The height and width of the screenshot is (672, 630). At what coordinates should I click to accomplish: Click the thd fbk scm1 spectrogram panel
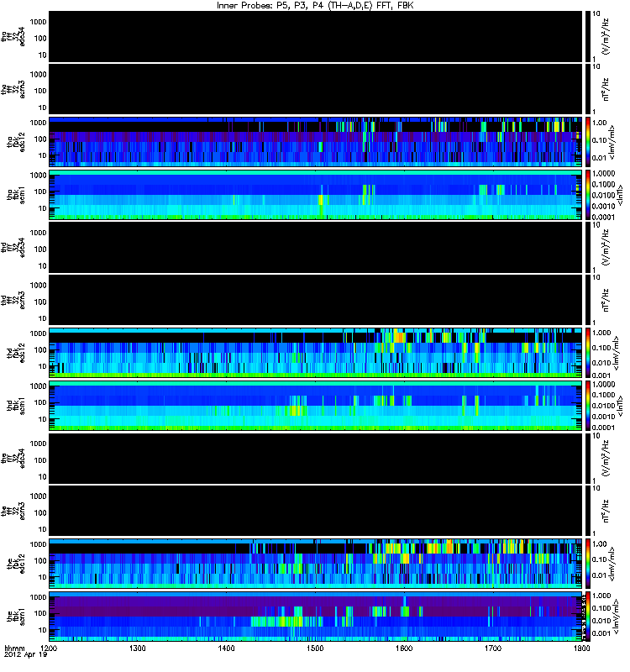pyautogui.click(x=316, y=406)
